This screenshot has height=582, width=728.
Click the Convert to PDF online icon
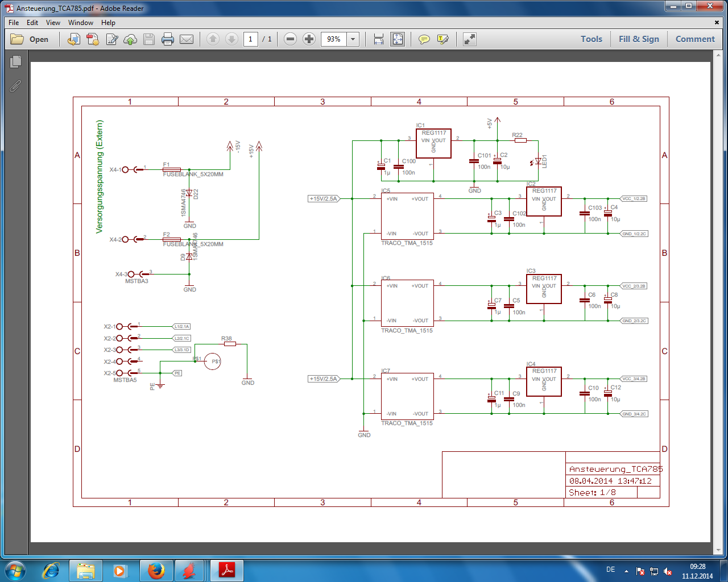click(x=74, y=39)
